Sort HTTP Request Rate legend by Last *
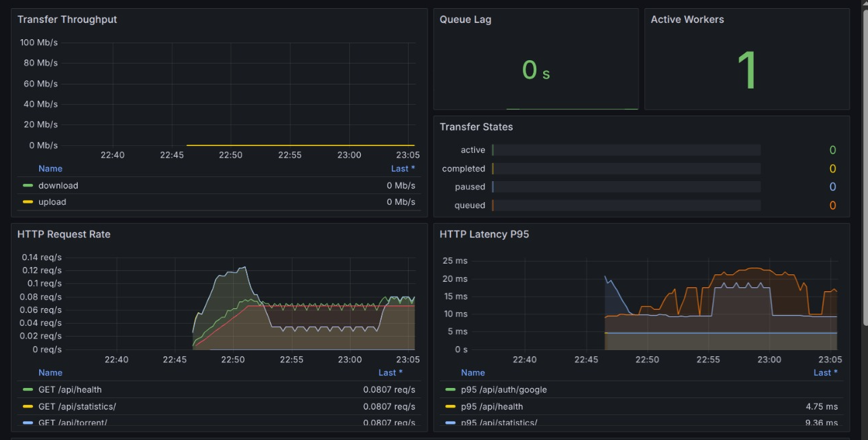The width and height of the screenshot is (868, 440). pyautogui.click(x=390, y=372)
